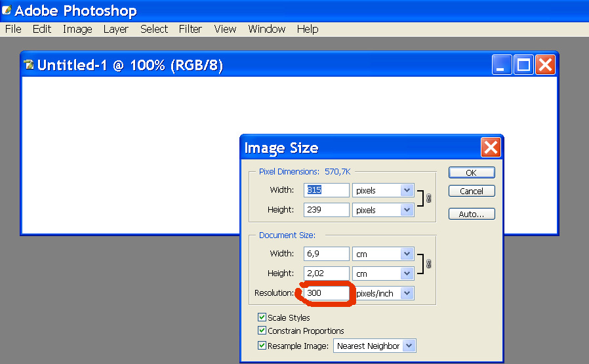Open the View menu
Image resolution: width=589 pixels, height=364 pixels.
click(x=225, y=29)
